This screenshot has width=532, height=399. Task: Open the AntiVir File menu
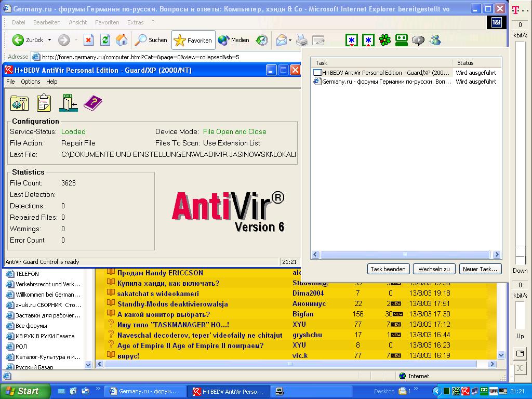point(10,82)
